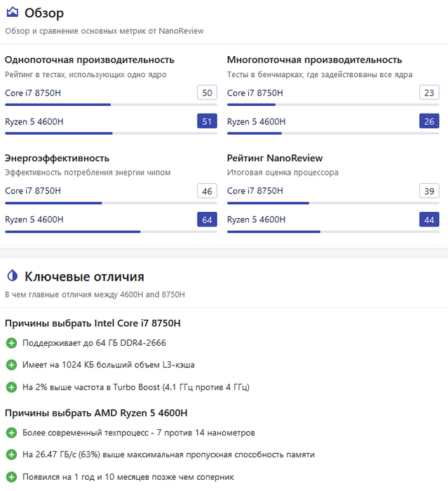The image size is (448, 491).
Task: Click the Рейтинг NanoReview heading
Action: [x=275, y=158]
